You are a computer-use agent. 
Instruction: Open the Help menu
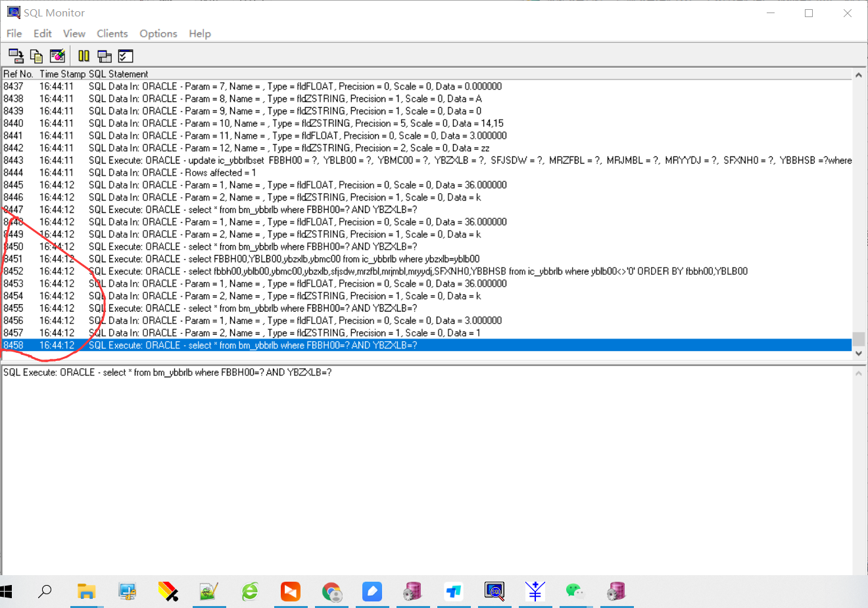[200, 34]
